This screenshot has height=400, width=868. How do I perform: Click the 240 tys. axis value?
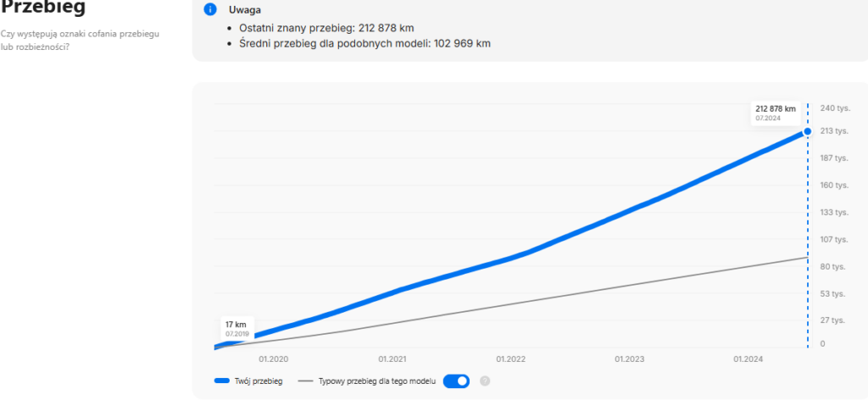(835, 108)
